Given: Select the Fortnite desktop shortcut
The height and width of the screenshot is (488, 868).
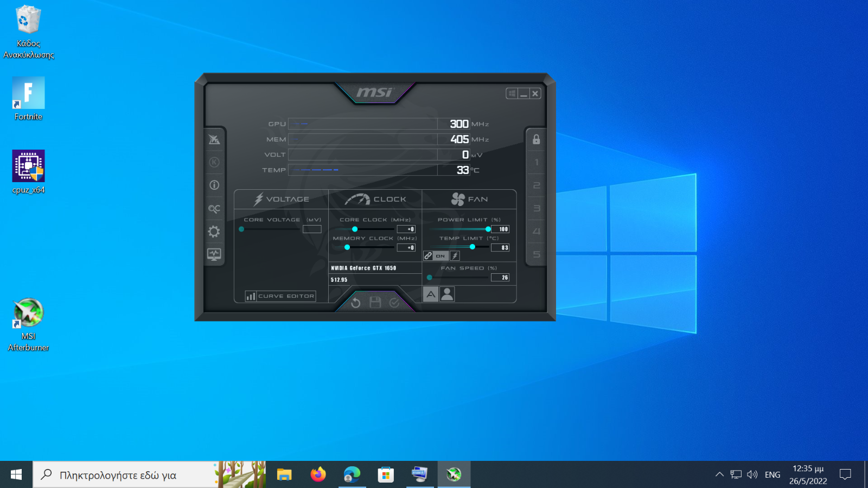Looking at the screenshot, I should (x=28, y=99).
